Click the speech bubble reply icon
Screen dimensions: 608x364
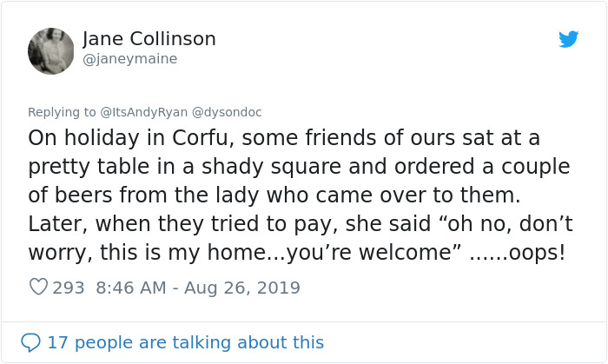click(30, 342)
